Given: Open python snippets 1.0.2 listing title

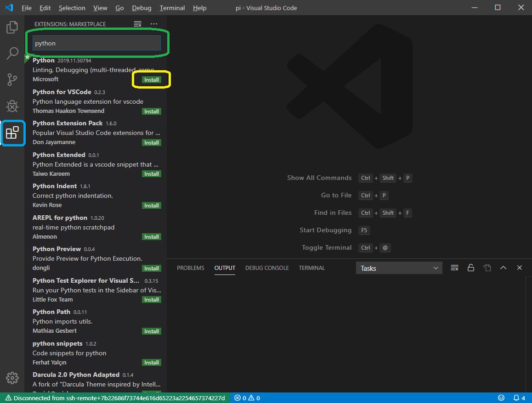Looking at the screenshot, I should [57, 343].
